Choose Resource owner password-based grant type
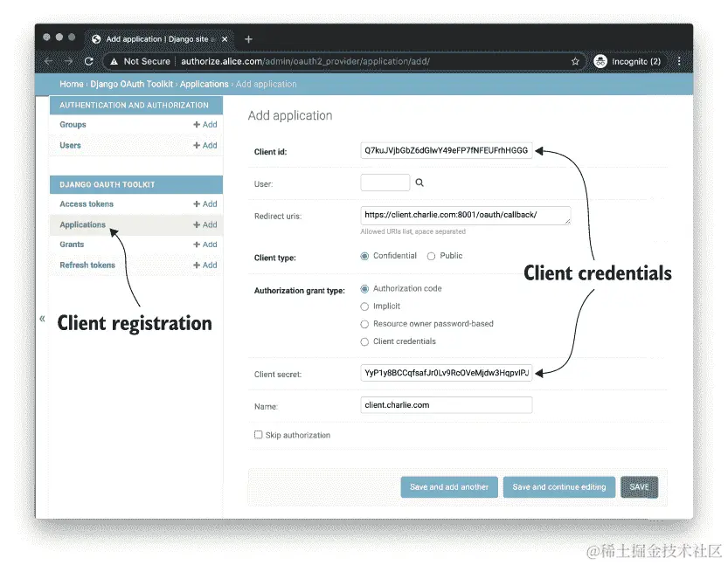 tap(364, 324)
